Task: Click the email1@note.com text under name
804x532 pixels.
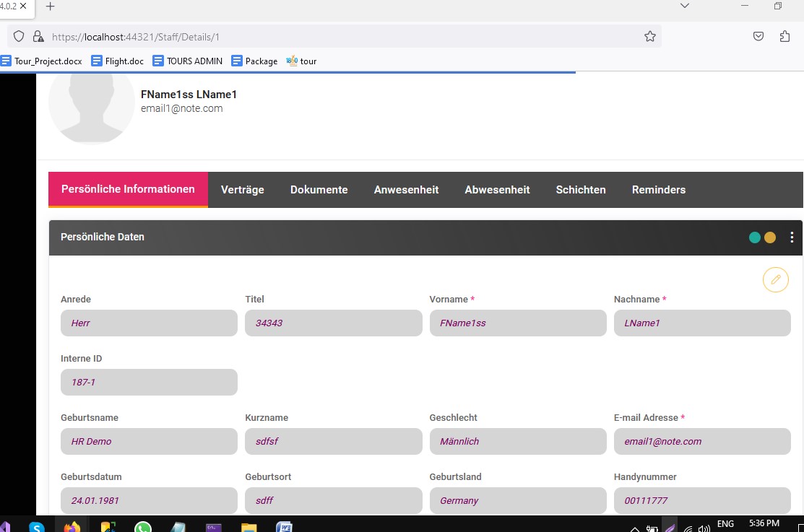Action: pyautogui.click(x=181, y=109)
